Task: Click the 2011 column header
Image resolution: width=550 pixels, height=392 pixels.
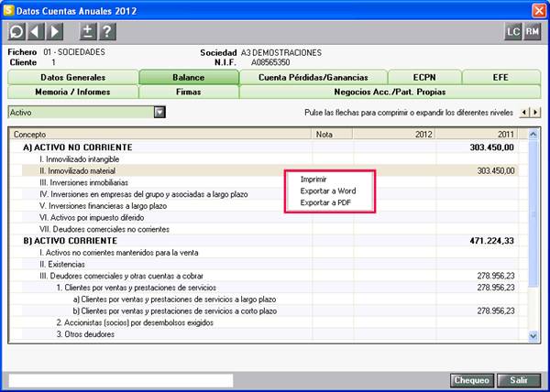Action: tap(477, 134)
